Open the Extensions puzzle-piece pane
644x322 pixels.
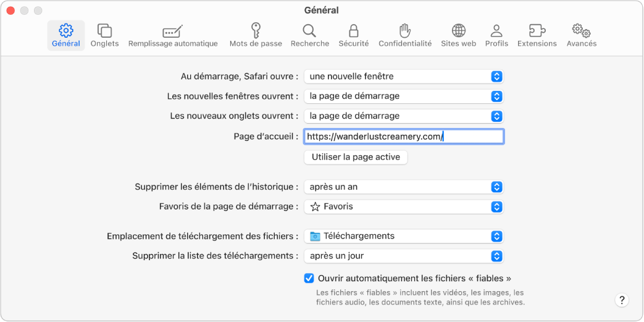pyautogui.click(x=537, y=35)
